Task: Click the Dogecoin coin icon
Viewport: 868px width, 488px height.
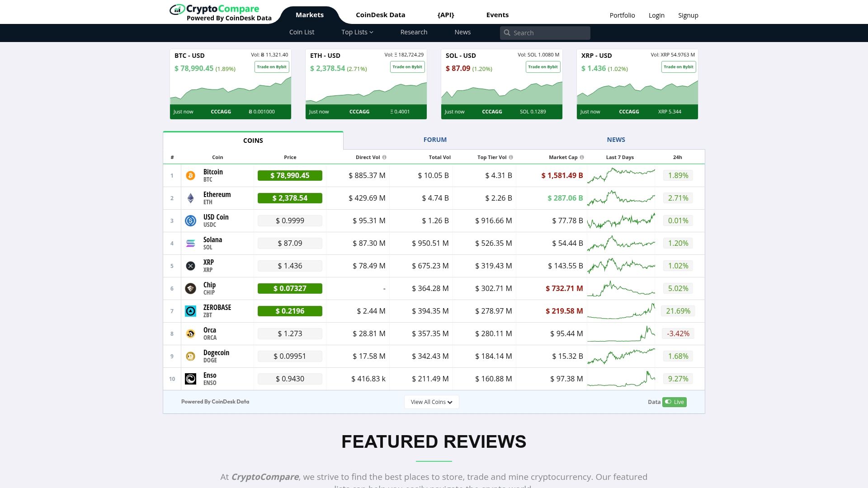Action: [x=190, y=357]
